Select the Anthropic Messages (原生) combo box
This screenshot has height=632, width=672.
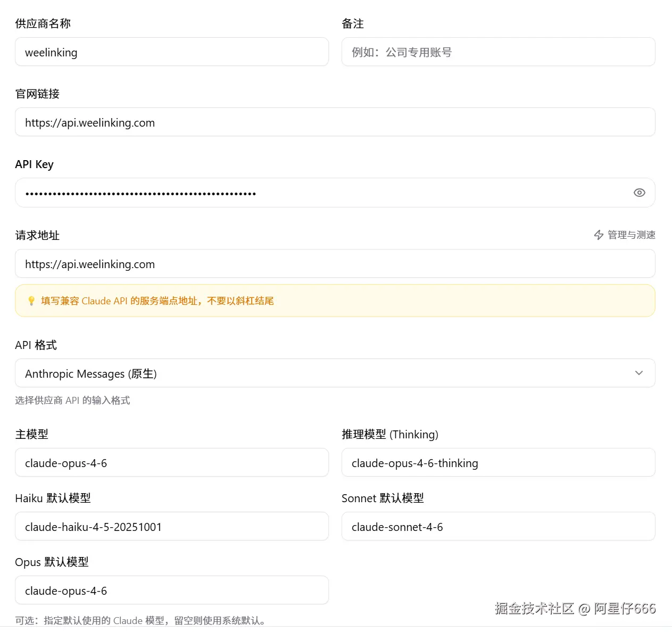click(x=335, y=373)
